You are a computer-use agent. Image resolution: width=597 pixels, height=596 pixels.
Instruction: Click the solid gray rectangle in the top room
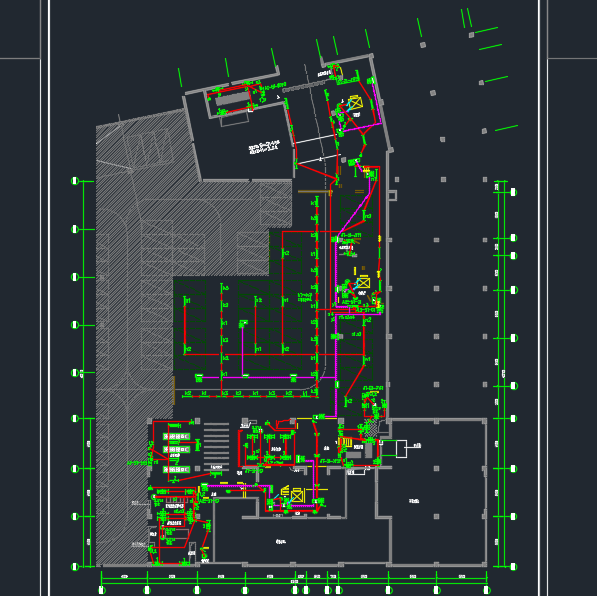(x=232, y=99)
